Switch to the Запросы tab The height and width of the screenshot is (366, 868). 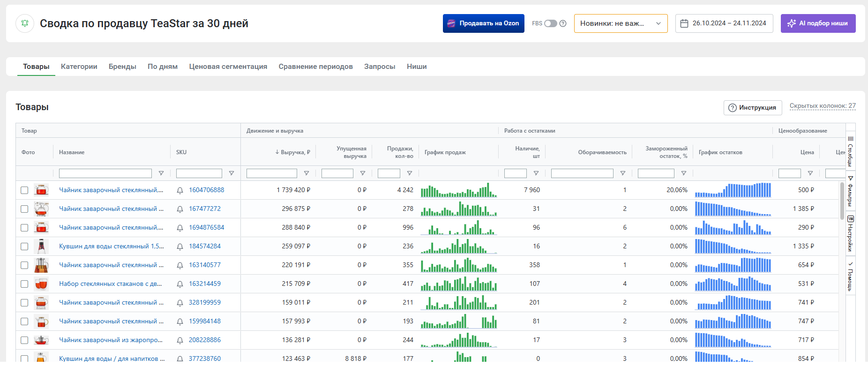(380, 67)
